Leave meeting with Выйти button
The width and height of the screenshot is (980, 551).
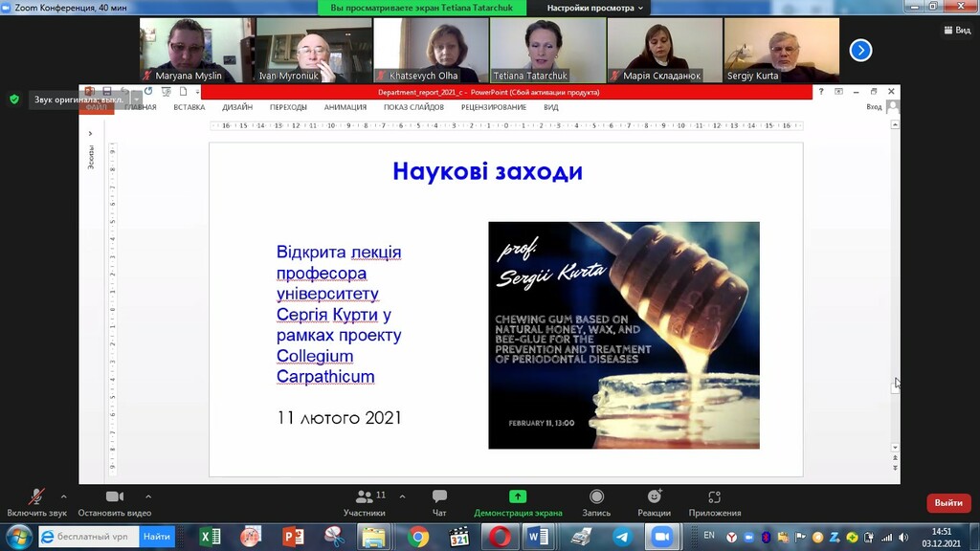[948, 503]
